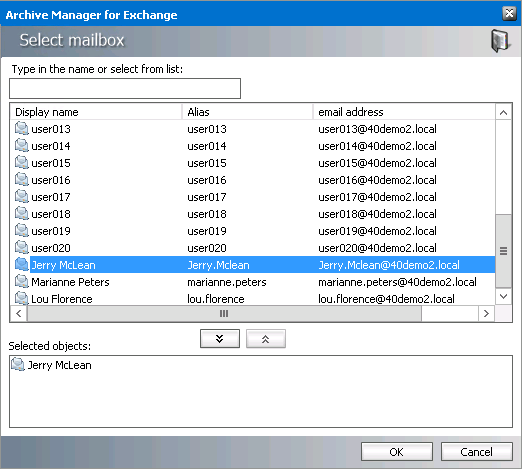Click the lou.florence alias cell
The width and height of the screenshot is (522, 469).
tap(216, 299)
